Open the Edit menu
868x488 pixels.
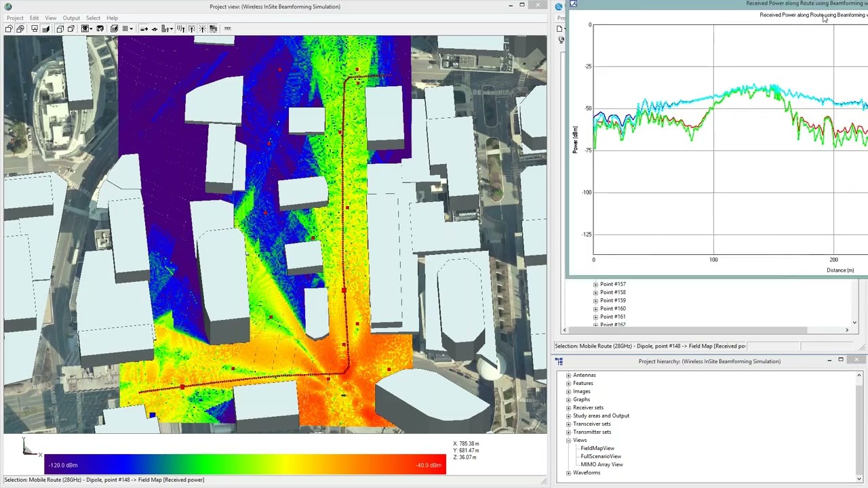[34, 18]
